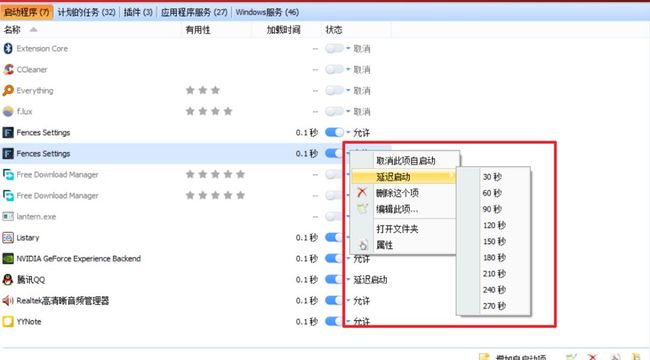Image resolution: width=650 pixels, height=360 pixels.
Task: Switch to the 插件 (3) tab
Action: point(138,12)
